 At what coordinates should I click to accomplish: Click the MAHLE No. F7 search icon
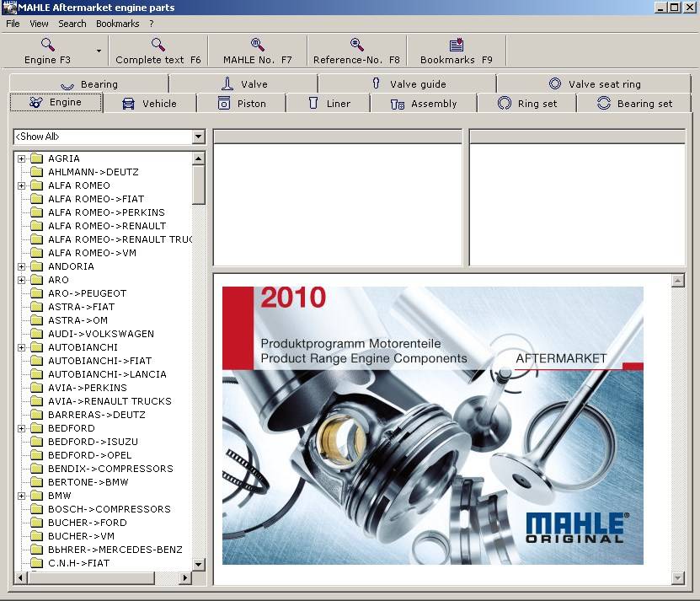(257, 44)
